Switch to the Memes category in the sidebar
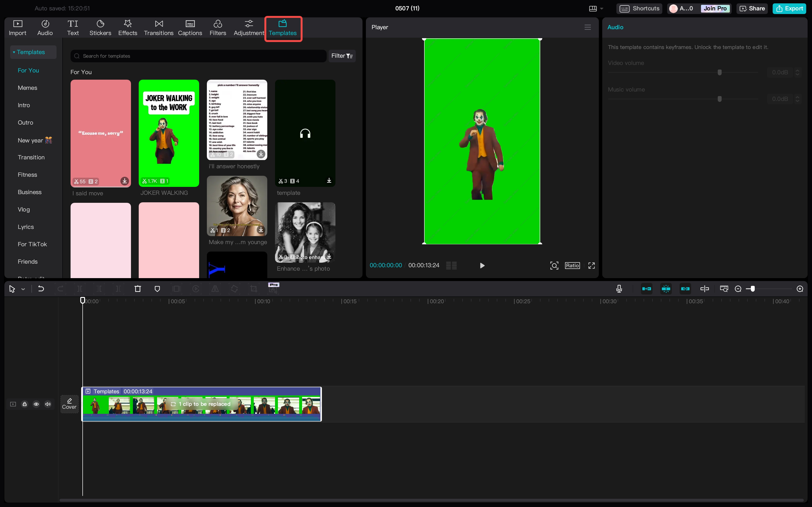Screen dimensions: 812x507 pos(27,87)
